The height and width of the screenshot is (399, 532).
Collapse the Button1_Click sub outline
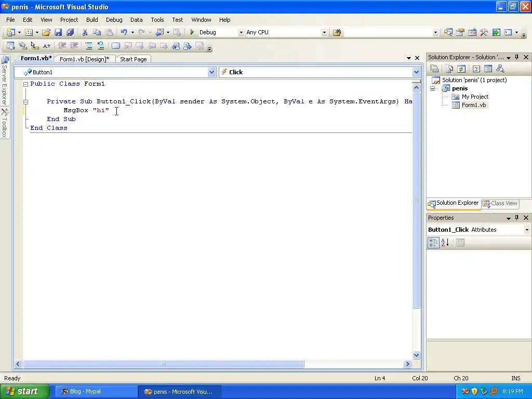click(x=25, y=102)
